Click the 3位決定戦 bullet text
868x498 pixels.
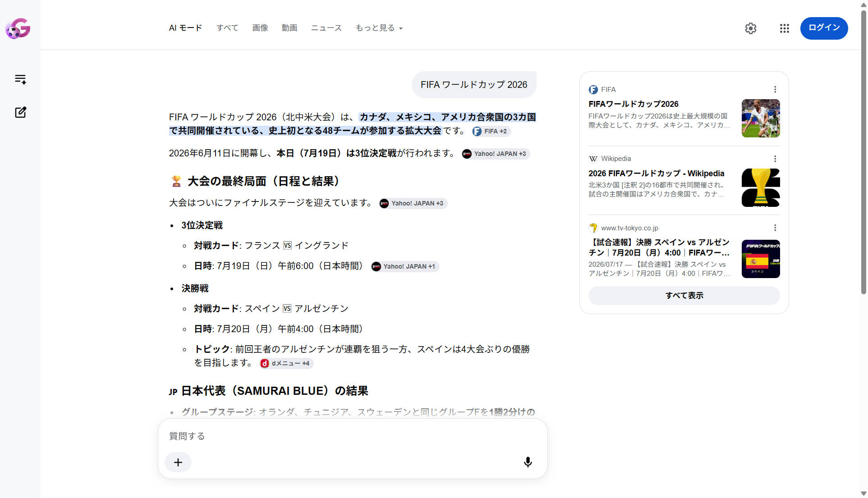(202, 225)
